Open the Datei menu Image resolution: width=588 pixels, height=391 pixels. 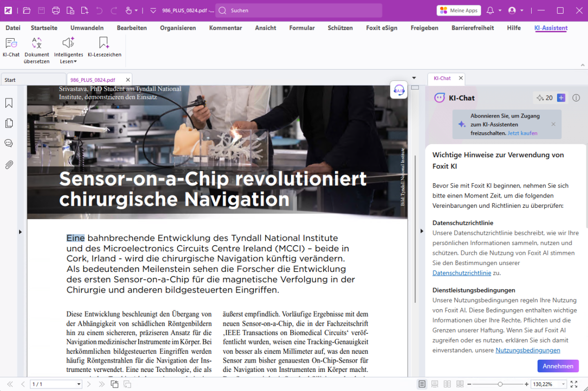coord(13,28)
